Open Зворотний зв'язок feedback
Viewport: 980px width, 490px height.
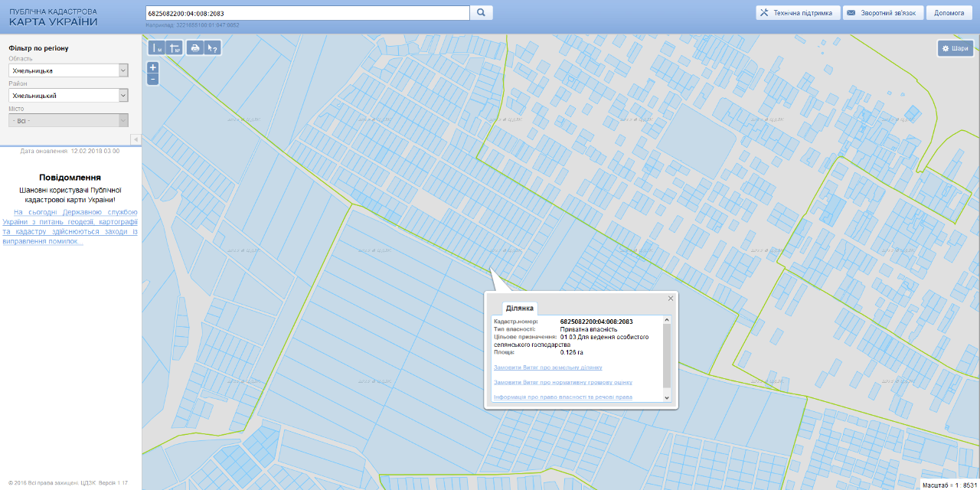884,13
